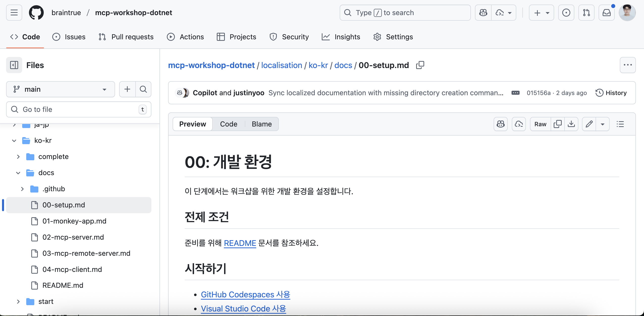The width and height of the screenshot is (644, 316).
Task: Expand the commit message details ellipsis
Action: [x=515, y=93]
